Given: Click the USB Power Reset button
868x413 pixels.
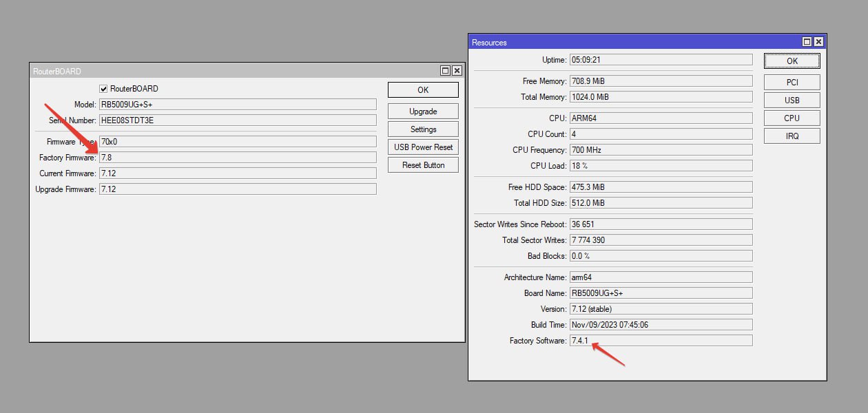Looking at the screenshot, I should point(423,147).
